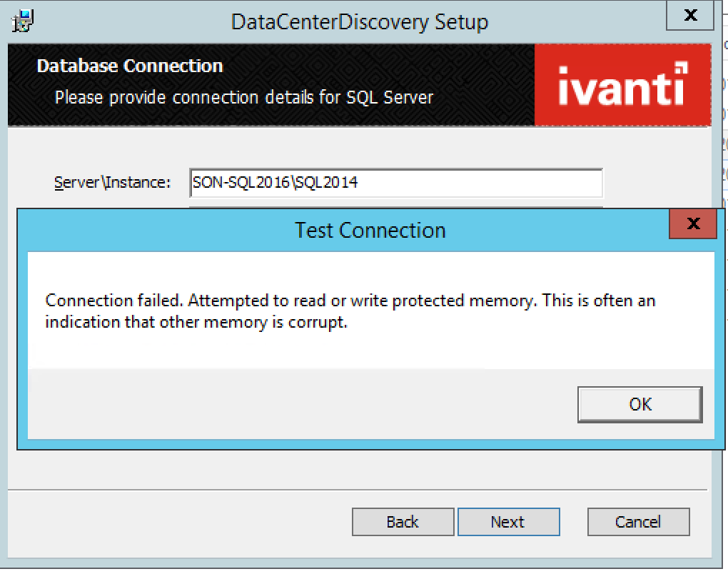
Task: Click the installer icon in the title bar
Action: click(x=23, y=21)
